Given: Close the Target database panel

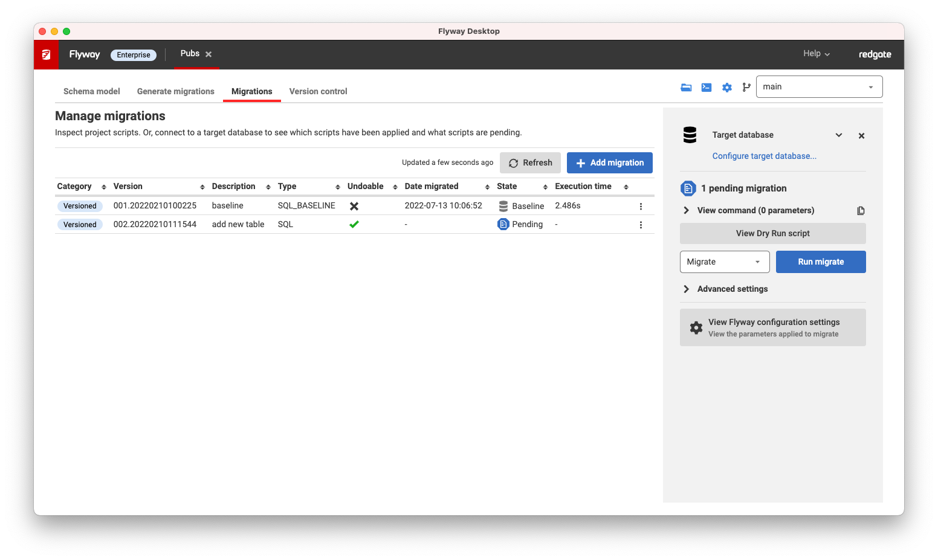Looking at the screenshot, I should [x=861, y=136].
